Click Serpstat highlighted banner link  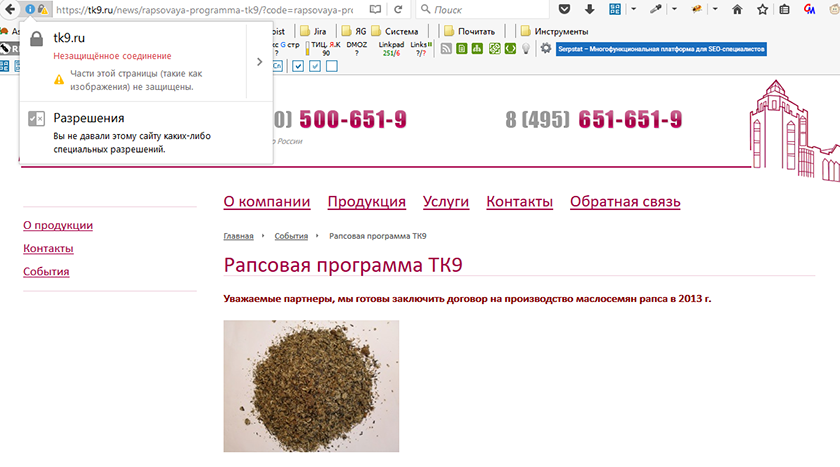[661, 49]
